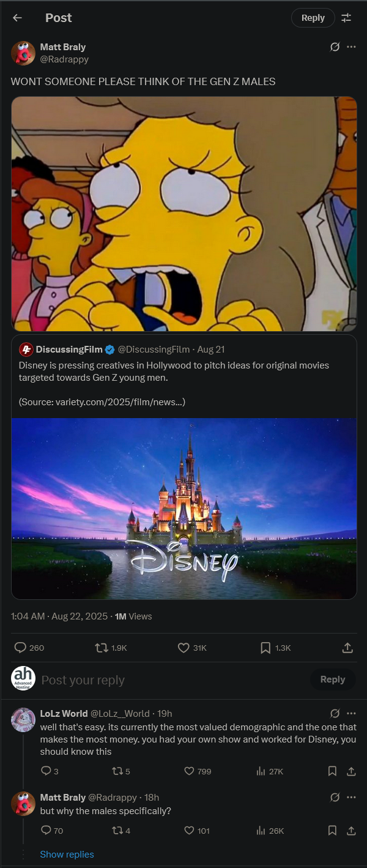This screenshot has width=367, height=868.
Task: Click the Reply button in the header
Action: 313,18
